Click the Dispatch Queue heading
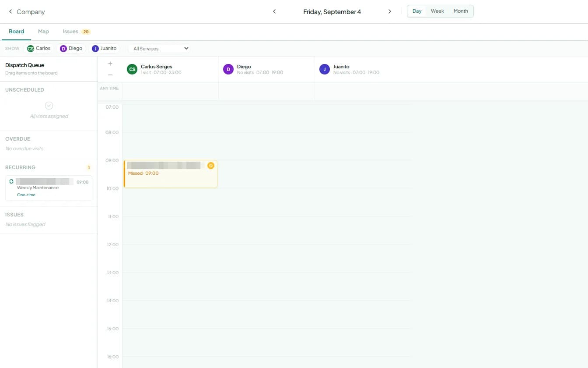The width and height of the screenshot is (588, 368). point(24,65)
